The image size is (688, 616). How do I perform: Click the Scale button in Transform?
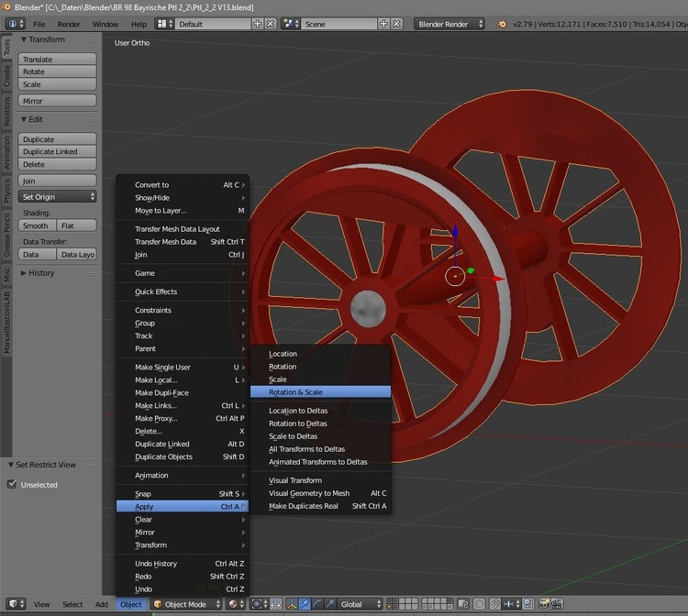pyautogui.click(x=57, y=84)
